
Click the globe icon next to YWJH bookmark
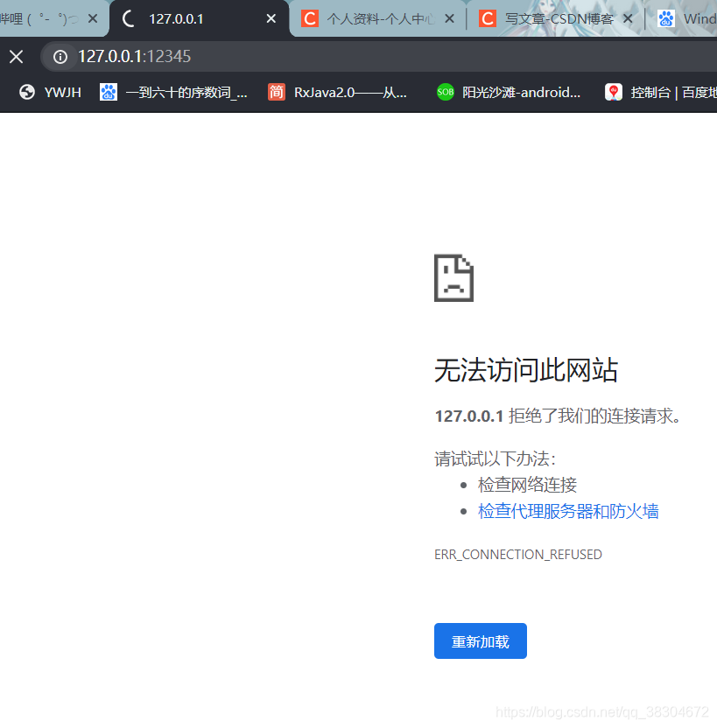pos(26,91)
